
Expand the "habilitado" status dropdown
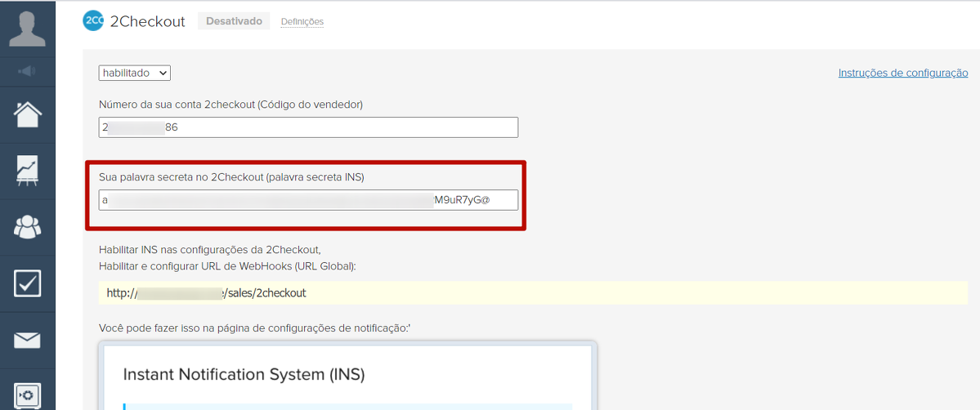135,74
